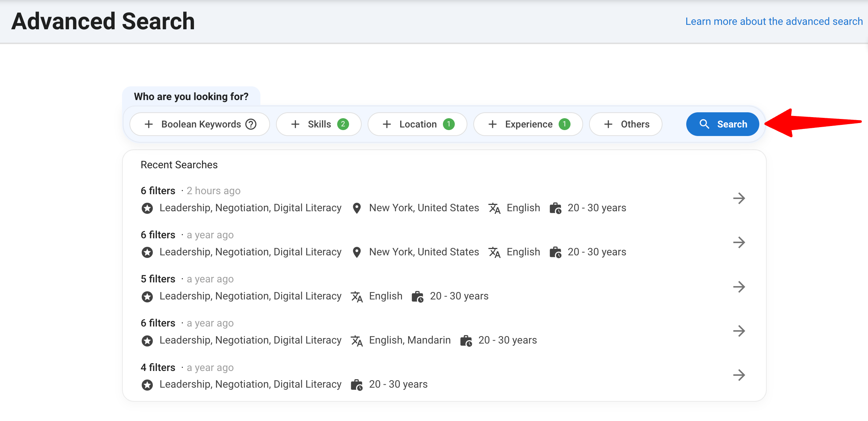
Task: Click the magnifier icon in Search button
Action: pos(704,124)
